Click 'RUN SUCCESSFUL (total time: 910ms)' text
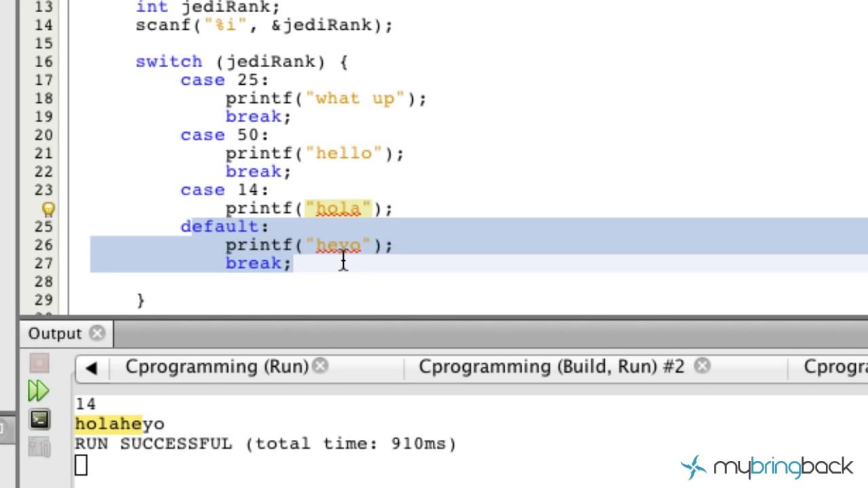Image resolution: width=868 pixels, height=488 pixels. 265,444
